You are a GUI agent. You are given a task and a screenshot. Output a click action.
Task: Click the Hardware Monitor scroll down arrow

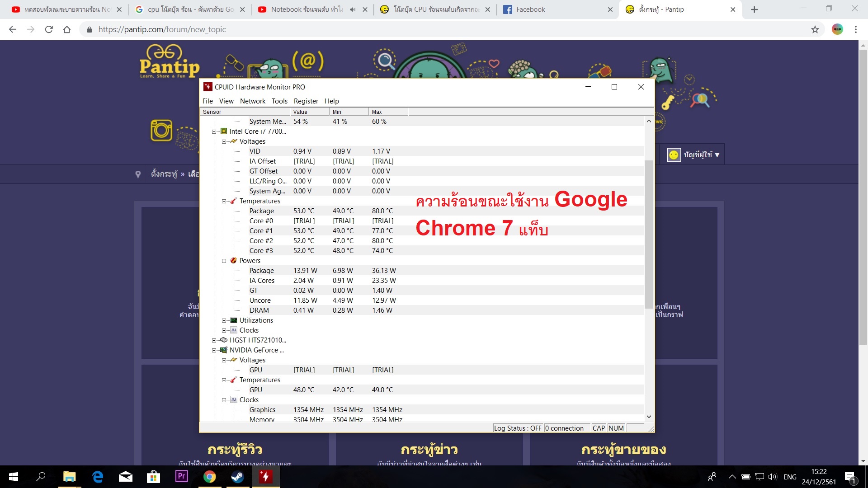(649, 417)
